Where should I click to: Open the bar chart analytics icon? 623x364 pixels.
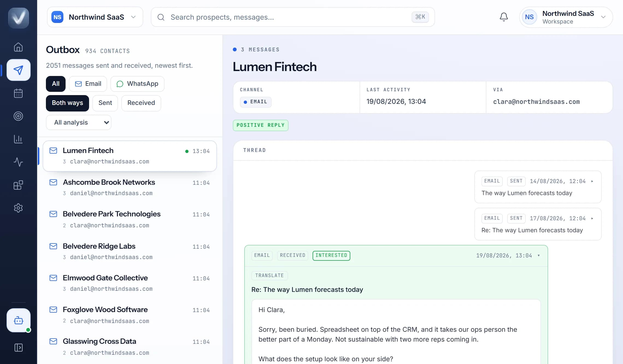coord(18,139)
